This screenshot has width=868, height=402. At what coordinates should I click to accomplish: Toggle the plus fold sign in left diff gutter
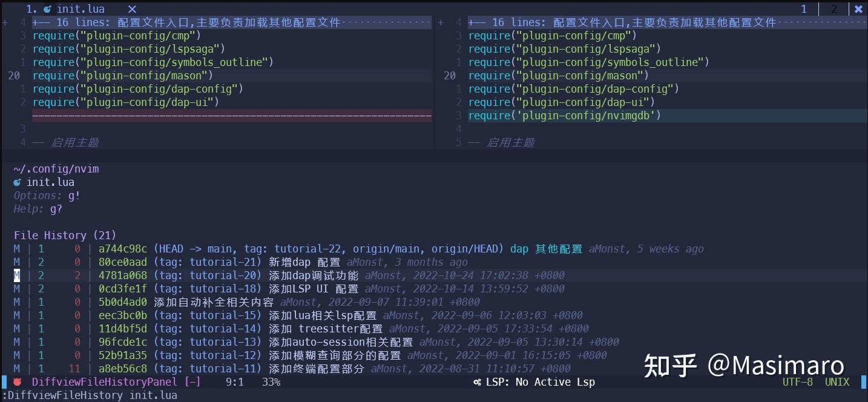[x=5, y=22]
